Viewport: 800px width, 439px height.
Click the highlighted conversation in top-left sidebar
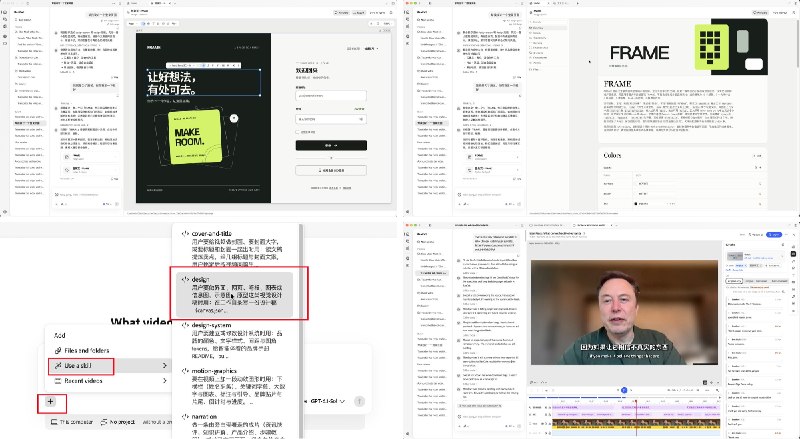30,123
